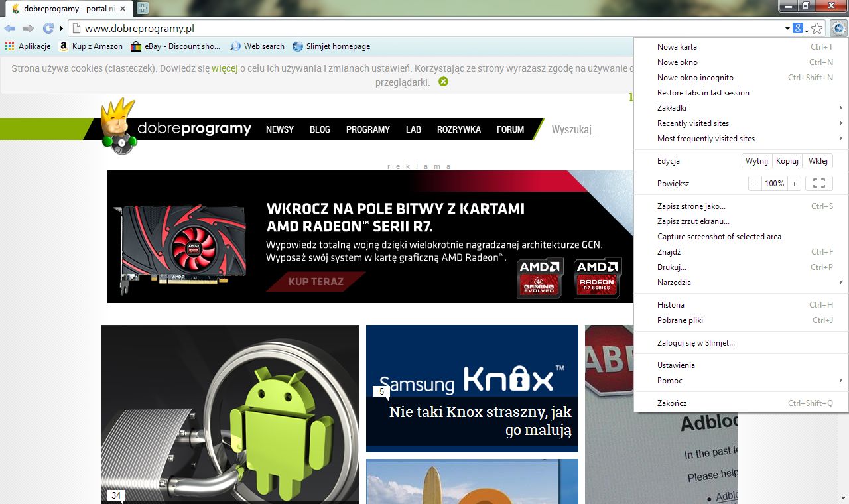This screenshot has width=849, height=504.
Task: Open the FORUM site section
Action: [510, 129]
